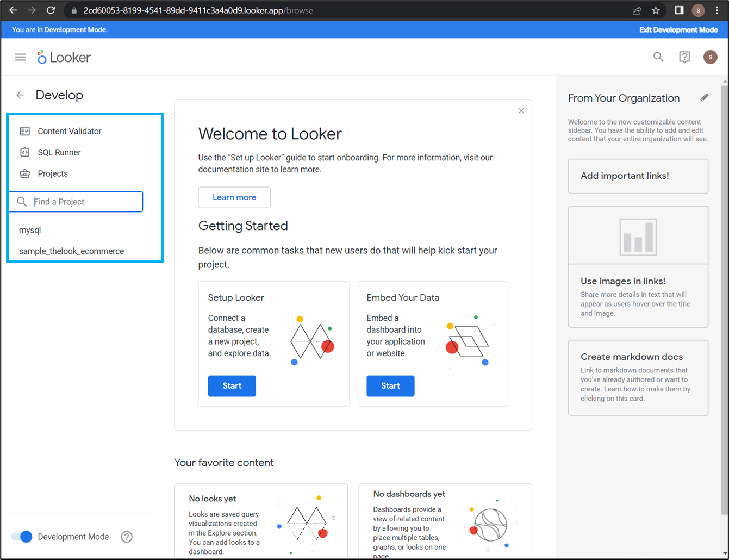Open the help question-mark icon in header
The image size is (729, 560).
point(684,57)
